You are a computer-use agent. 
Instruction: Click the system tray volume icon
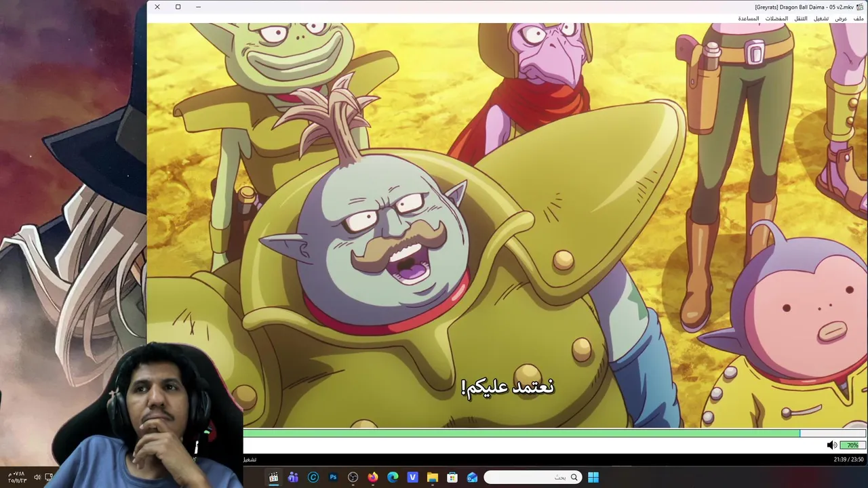[37, 477]
